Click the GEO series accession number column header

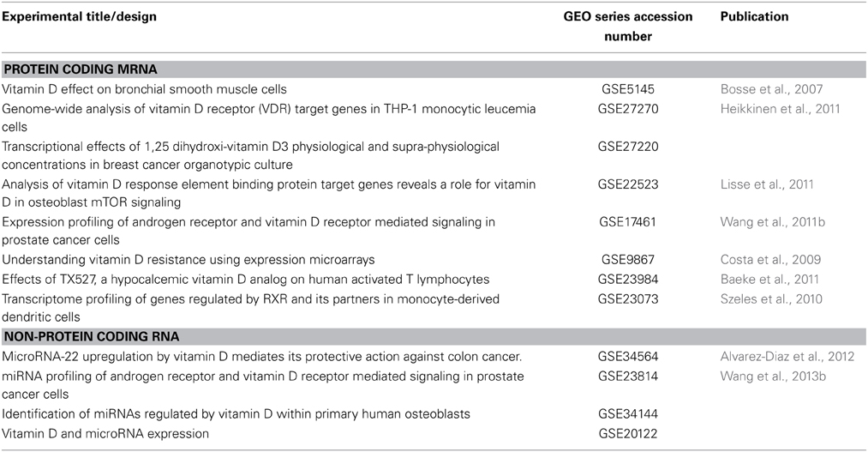pyautogui.click(x=628, y=26)
